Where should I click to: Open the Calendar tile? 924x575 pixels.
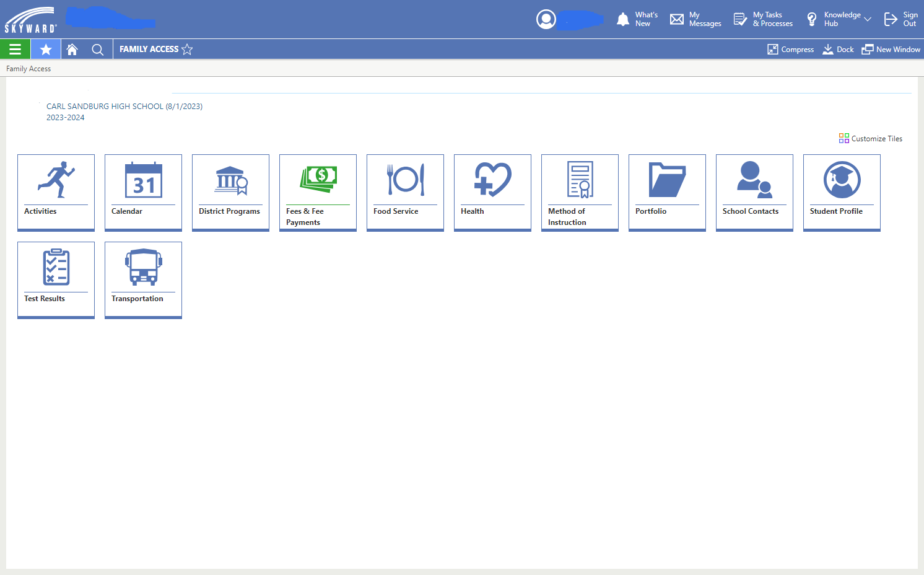point(143,193)
